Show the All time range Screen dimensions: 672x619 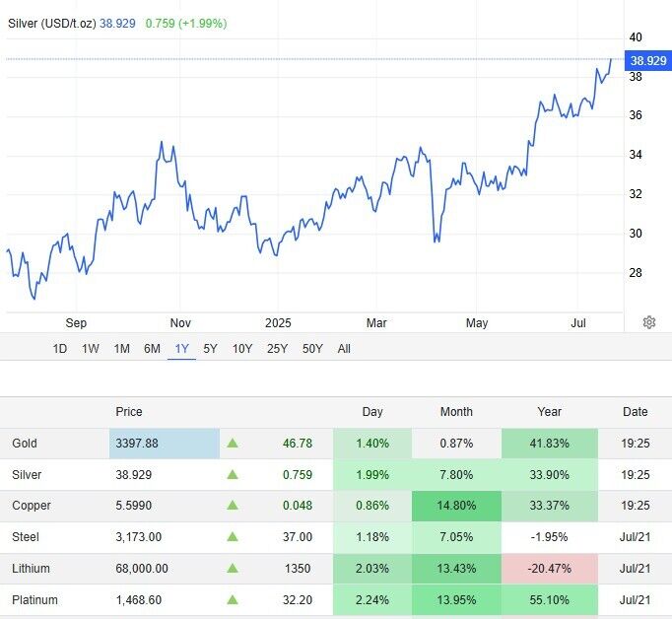tap(344, 349)
